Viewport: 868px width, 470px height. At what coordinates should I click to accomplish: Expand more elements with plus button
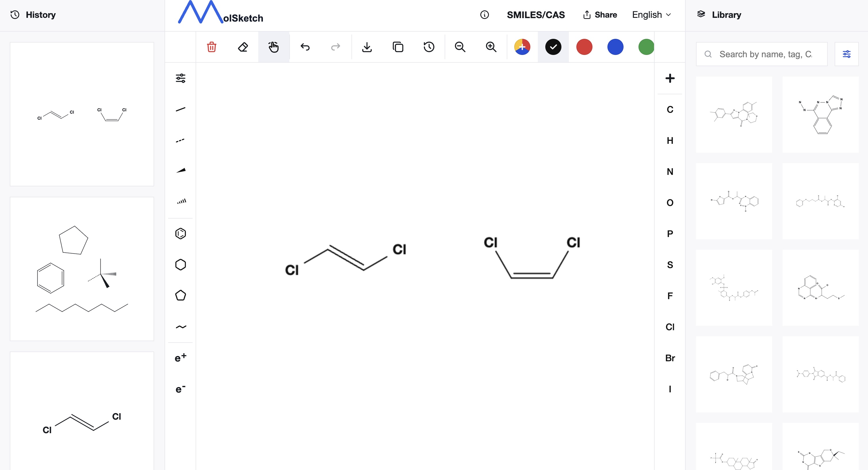coord(670,78)
